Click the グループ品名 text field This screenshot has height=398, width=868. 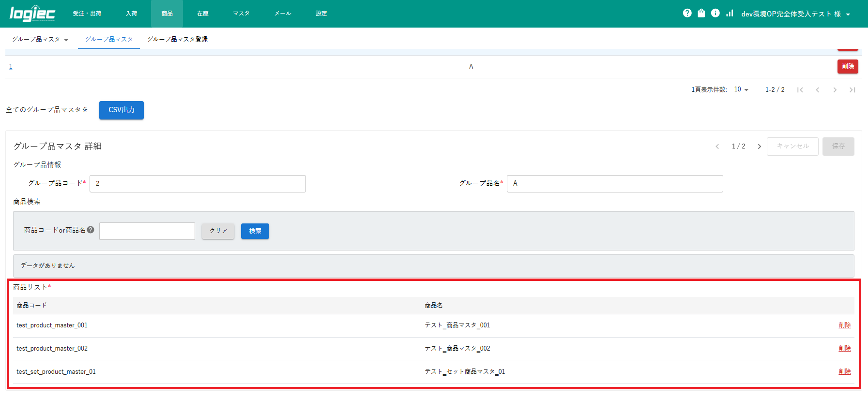click(614, 184)
